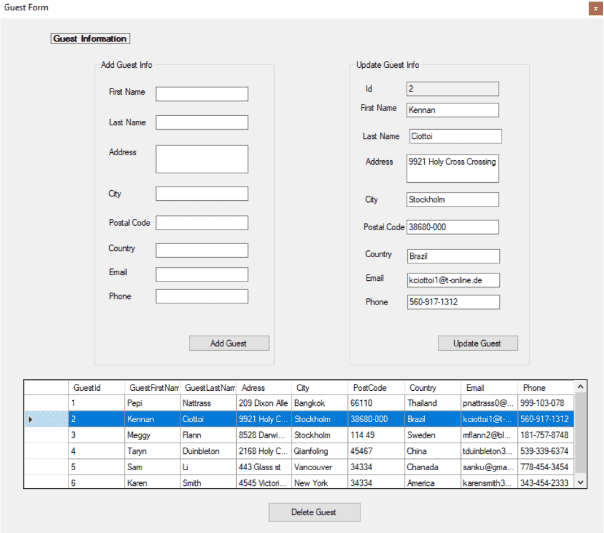The height and width of the screenshot is (533, 604).
Task: Select the New York city cell
Action: click(x=320, y=482)
